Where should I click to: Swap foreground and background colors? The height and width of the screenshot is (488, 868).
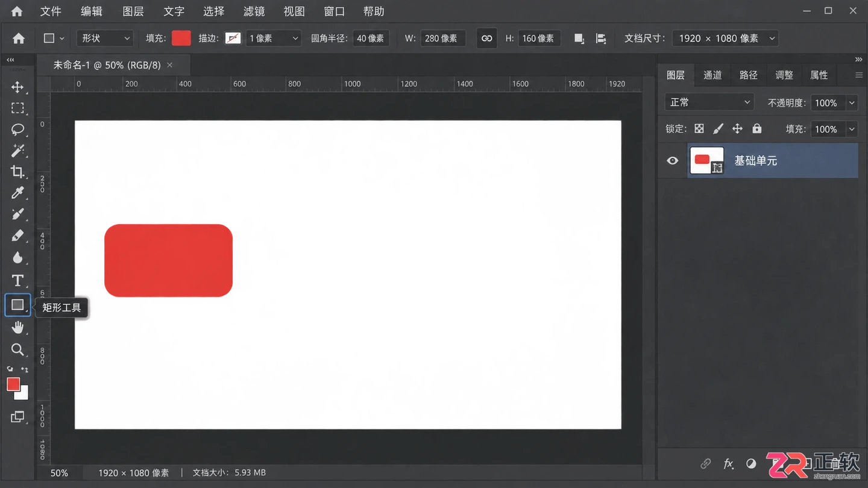point(25,369)
